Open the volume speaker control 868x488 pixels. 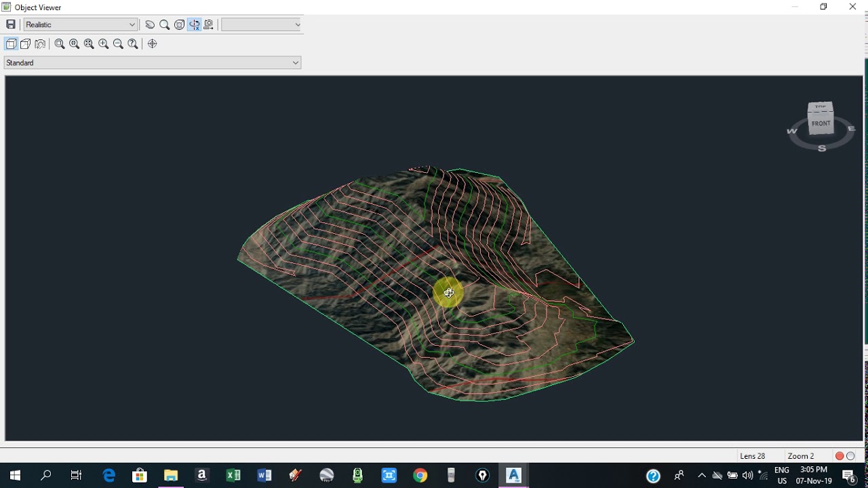coord(748,476)
